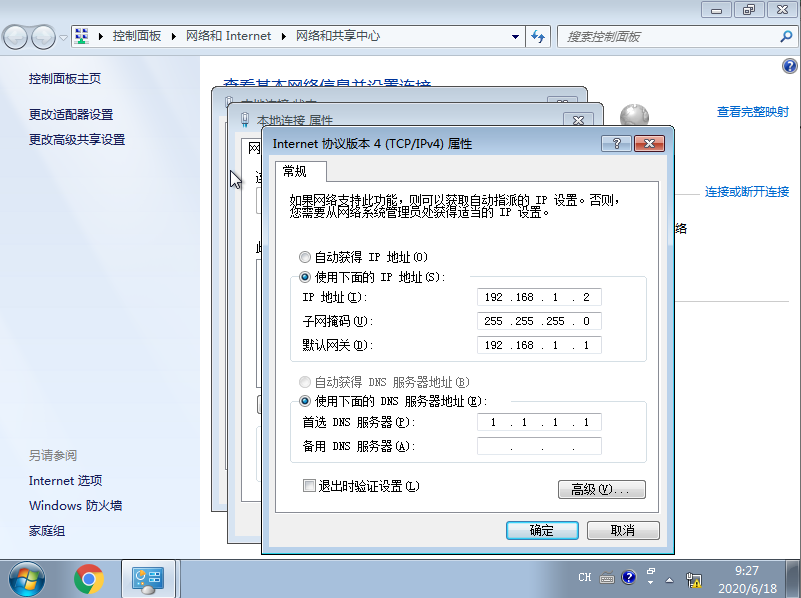This screenshot has height=598, width=801.
Task: Click the 确定 button to confirm settings
Action: coord(541,530)
